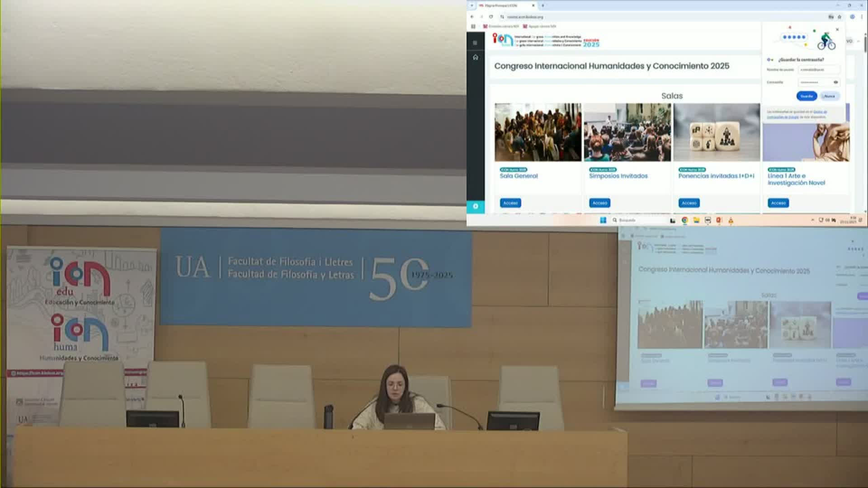Screen dimensions: 868x488
Task: Click Acceso under Ponencias invitadas
Action: [689, 203]
